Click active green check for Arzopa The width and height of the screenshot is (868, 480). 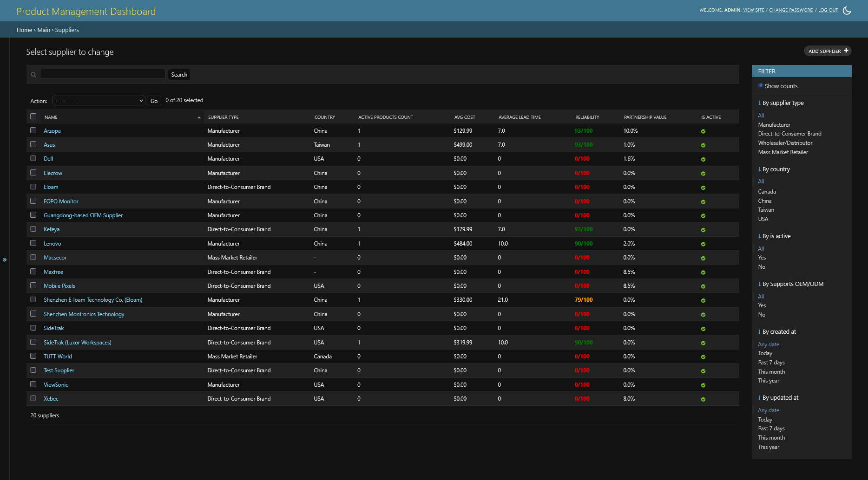tap(703, 131)
